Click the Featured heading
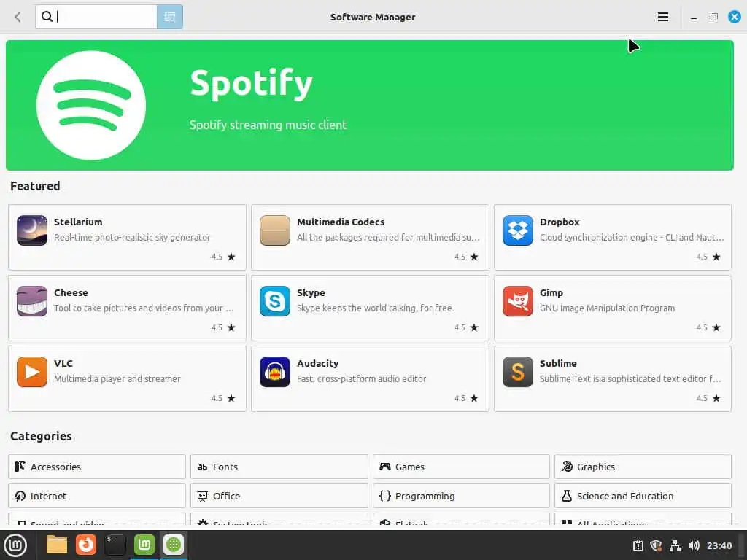This screenshot has width=747, height=560. coord(35,186)
